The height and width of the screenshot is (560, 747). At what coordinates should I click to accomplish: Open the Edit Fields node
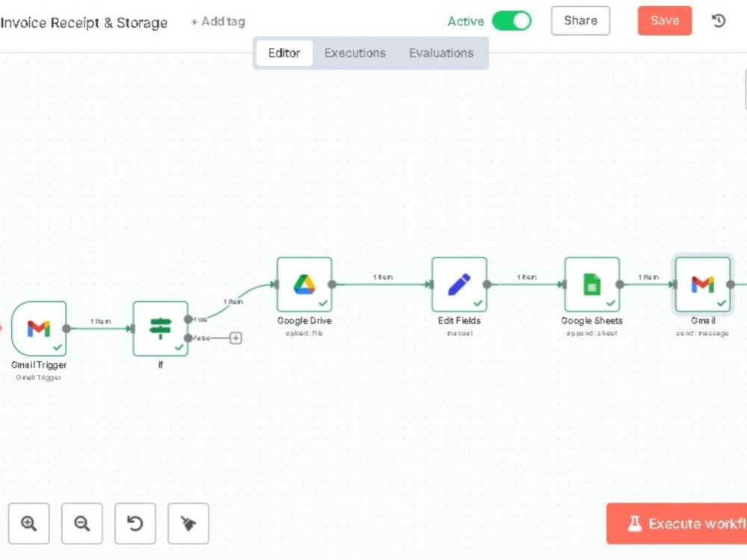click(x=459, y=284)
